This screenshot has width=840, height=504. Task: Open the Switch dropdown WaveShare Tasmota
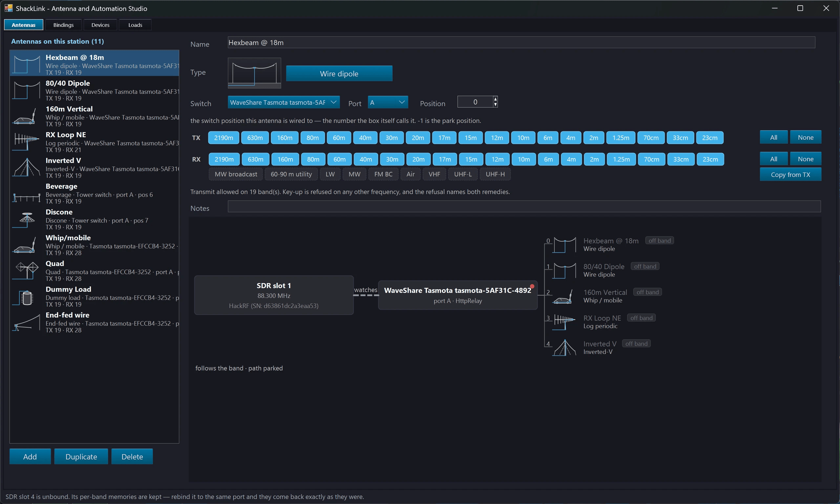click(283, 102)
